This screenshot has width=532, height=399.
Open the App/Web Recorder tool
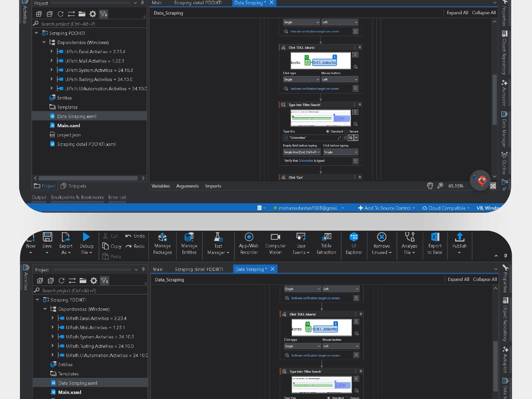click(x=249, y=243)
